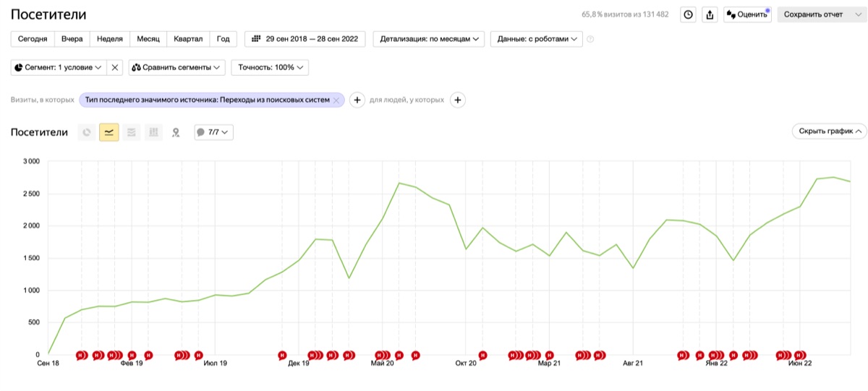Open report history clock icon
Screen dimensions: 868x391
(x=689, y=14)
